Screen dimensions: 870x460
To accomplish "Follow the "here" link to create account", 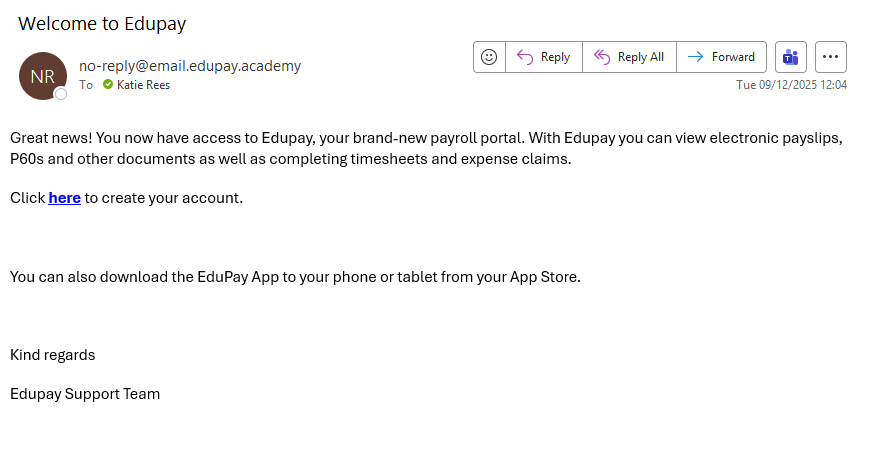I will pos(64,198).
